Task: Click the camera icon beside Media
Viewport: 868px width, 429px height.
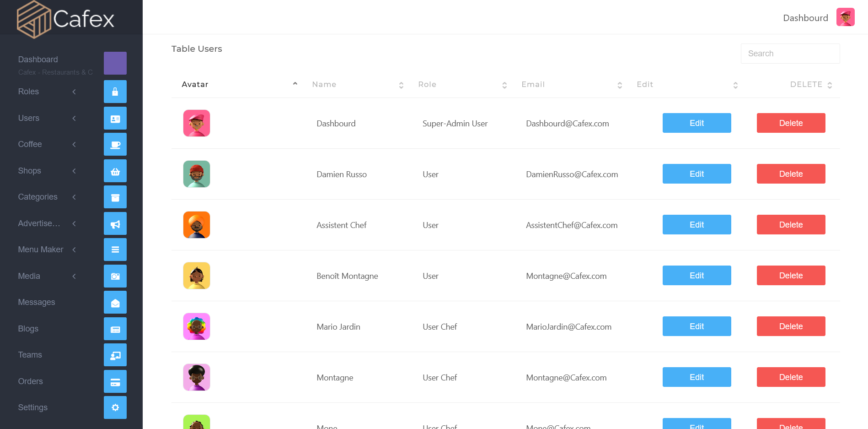Action: pyautogui.click(x=115, y=276)
